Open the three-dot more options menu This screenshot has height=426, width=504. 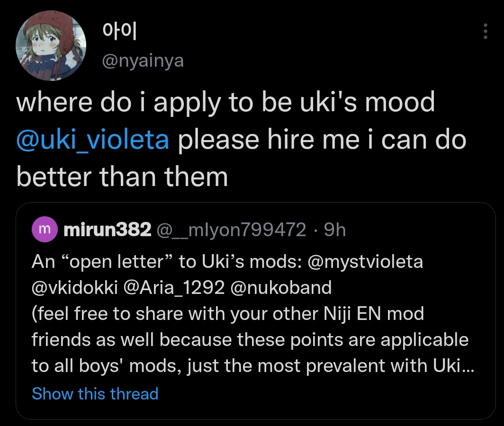[485, 32]
